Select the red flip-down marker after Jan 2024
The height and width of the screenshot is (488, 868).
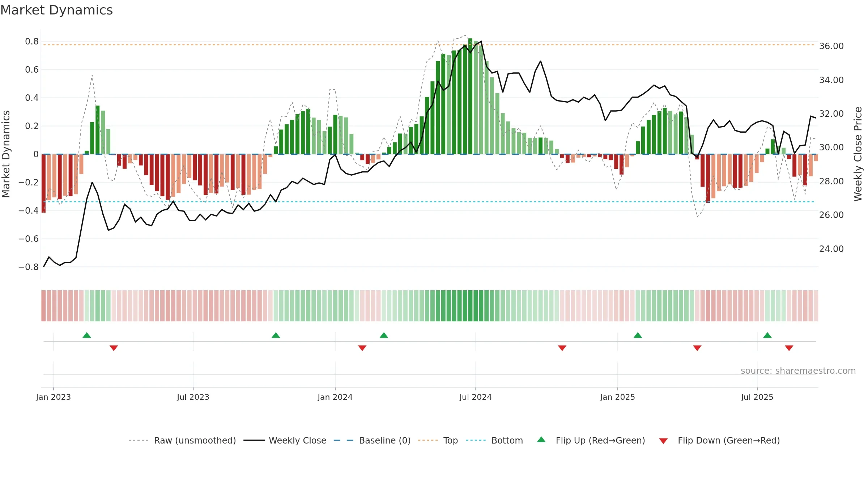362,348
